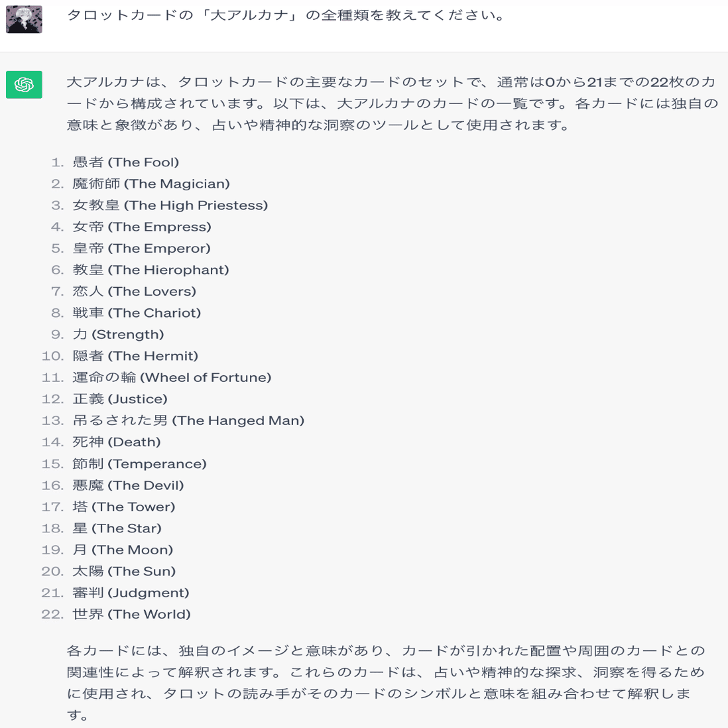Click the 力 (Strength) list item
728x728 pixels.
(x=118, y=334)
